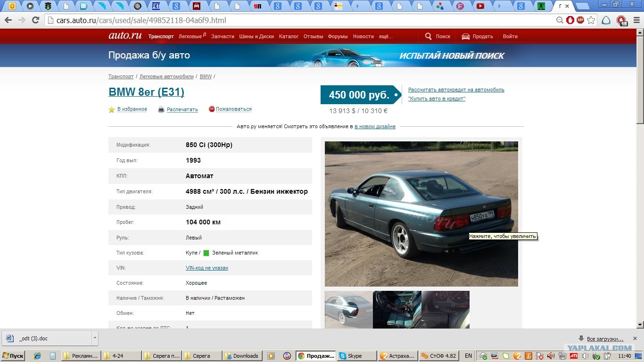Click the 11:40 system clock
Image resolution: width=644 pixels, height=362 pixels.
tap(625, 356)
